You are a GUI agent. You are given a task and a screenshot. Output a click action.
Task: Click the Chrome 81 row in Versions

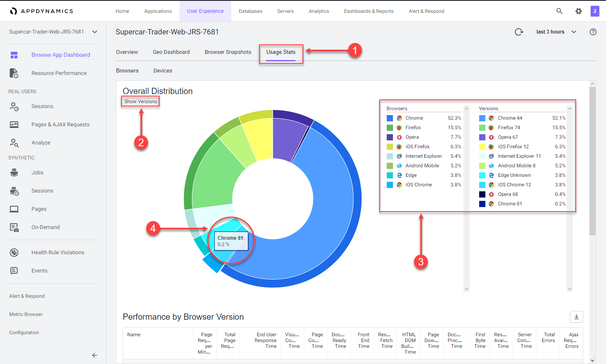coord(522,204)
